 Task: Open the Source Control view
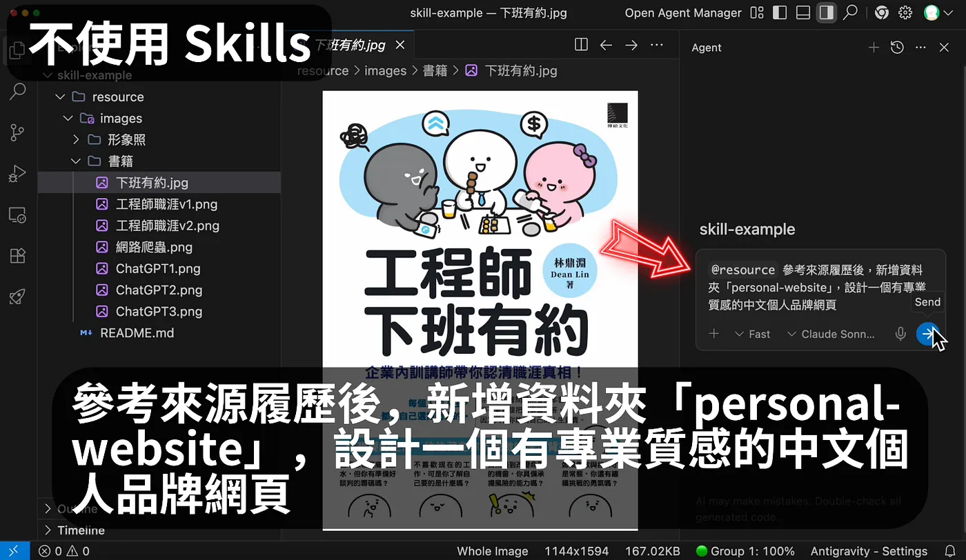pos(18,132)
